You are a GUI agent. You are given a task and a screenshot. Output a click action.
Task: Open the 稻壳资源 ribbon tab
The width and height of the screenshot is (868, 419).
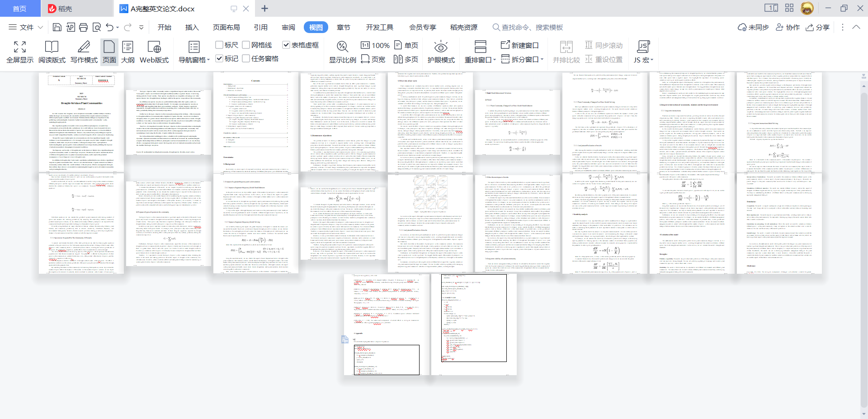[464, 28]
